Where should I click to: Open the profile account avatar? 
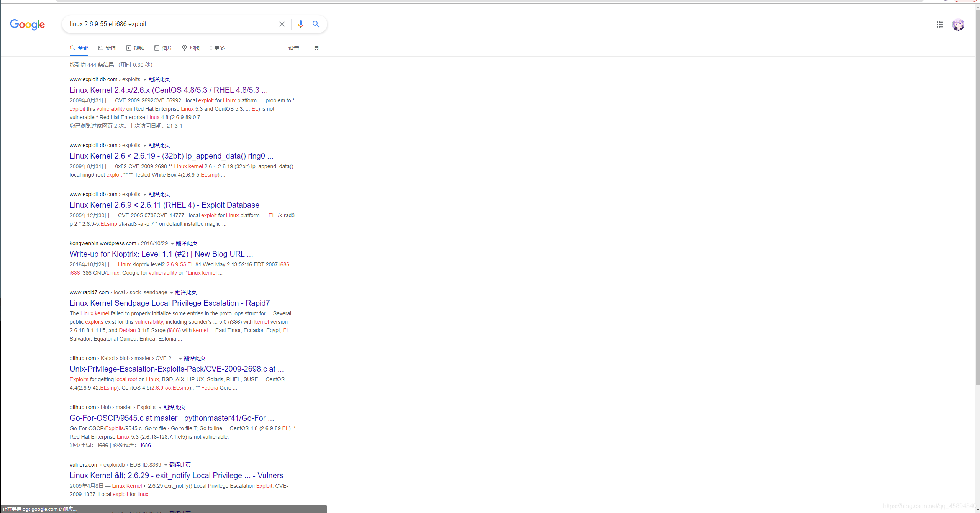(959, 24)
